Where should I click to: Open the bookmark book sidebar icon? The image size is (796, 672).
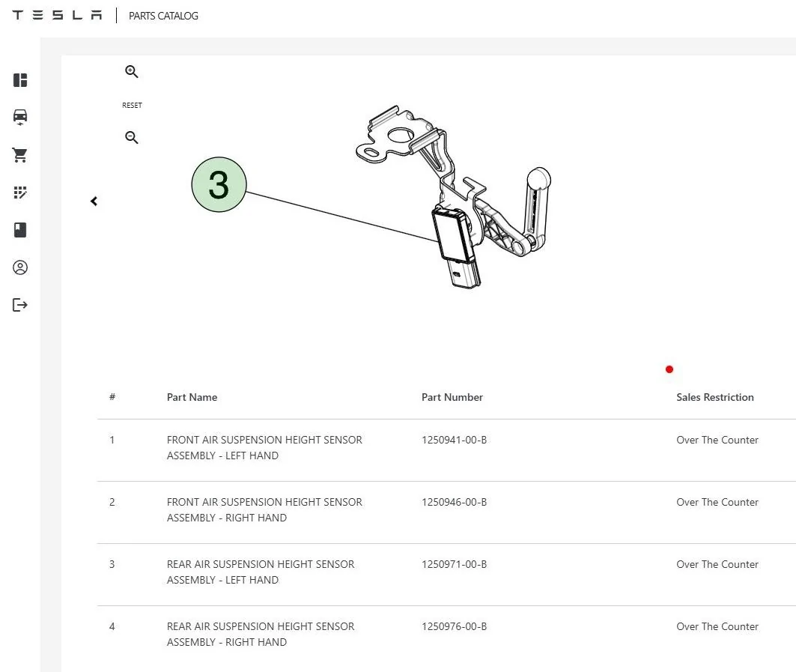(x=20, y=230)
